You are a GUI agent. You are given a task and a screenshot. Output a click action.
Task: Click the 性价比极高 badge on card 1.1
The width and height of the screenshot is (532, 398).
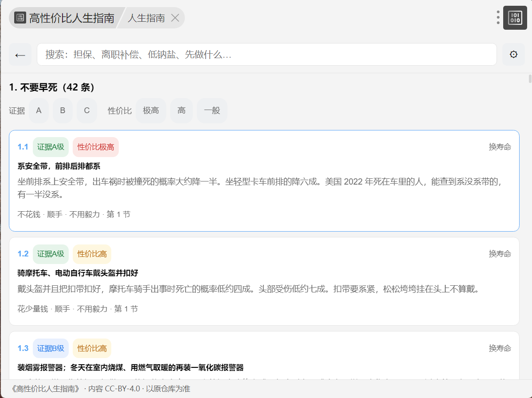point(96,147)
